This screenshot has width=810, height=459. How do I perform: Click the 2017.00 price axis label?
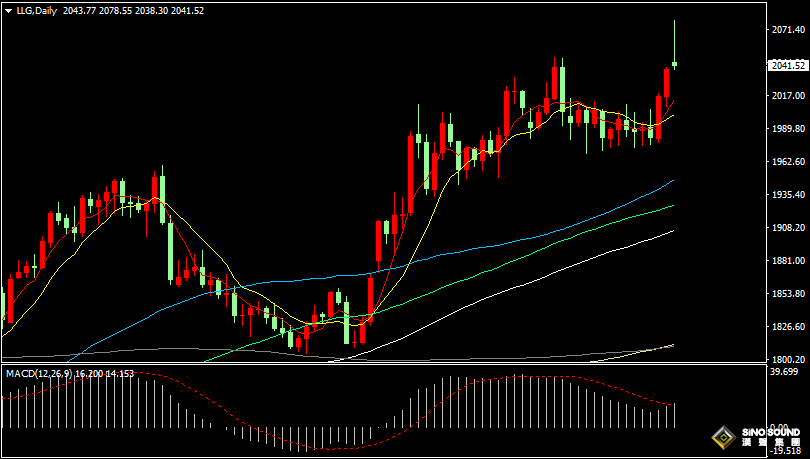point(788,96)
